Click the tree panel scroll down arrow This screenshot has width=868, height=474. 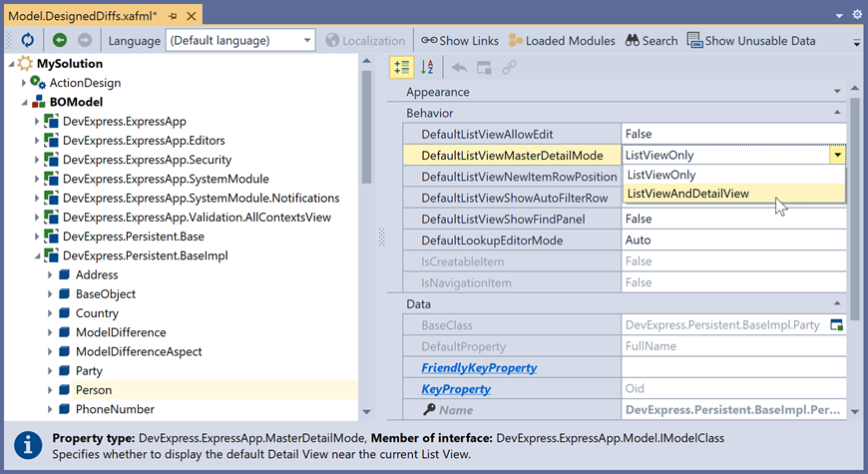point(366,411)
